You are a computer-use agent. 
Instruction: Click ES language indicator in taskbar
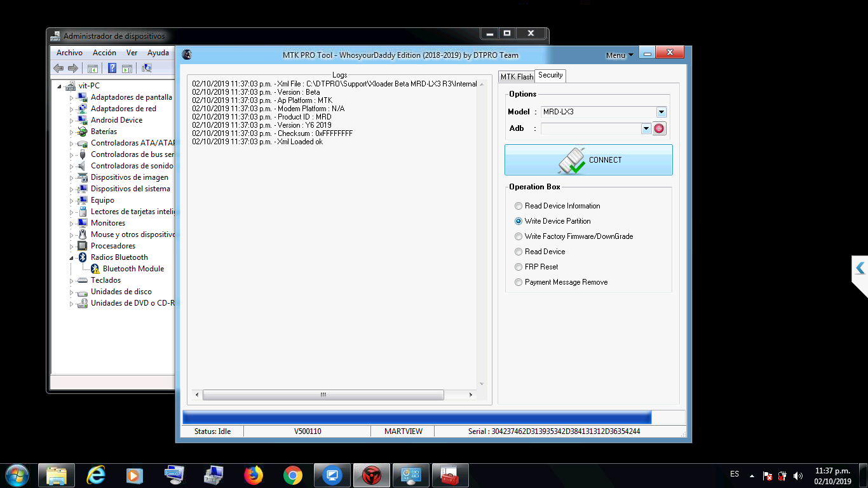coord(735,474)
